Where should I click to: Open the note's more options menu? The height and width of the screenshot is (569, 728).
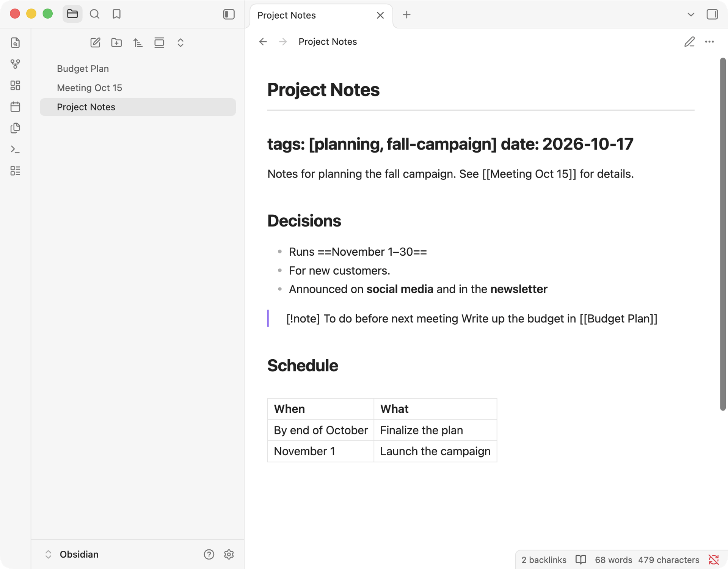709,42
